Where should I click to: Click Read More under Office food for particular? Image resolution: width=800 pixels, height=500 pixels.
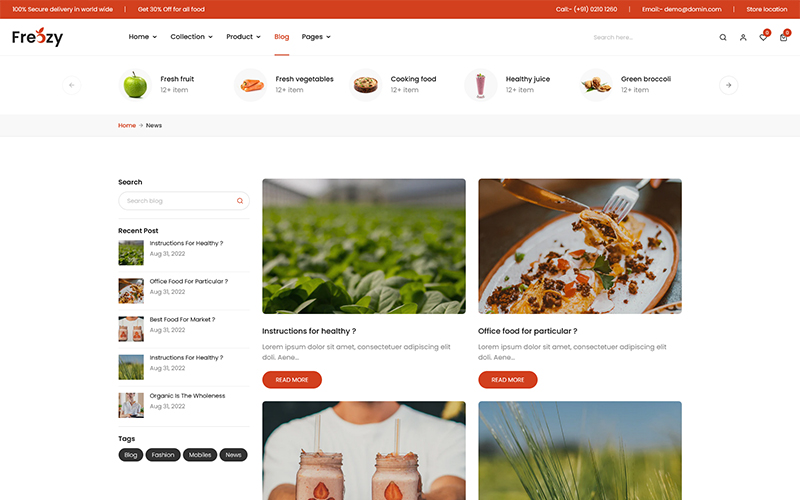tap(508, 380)
